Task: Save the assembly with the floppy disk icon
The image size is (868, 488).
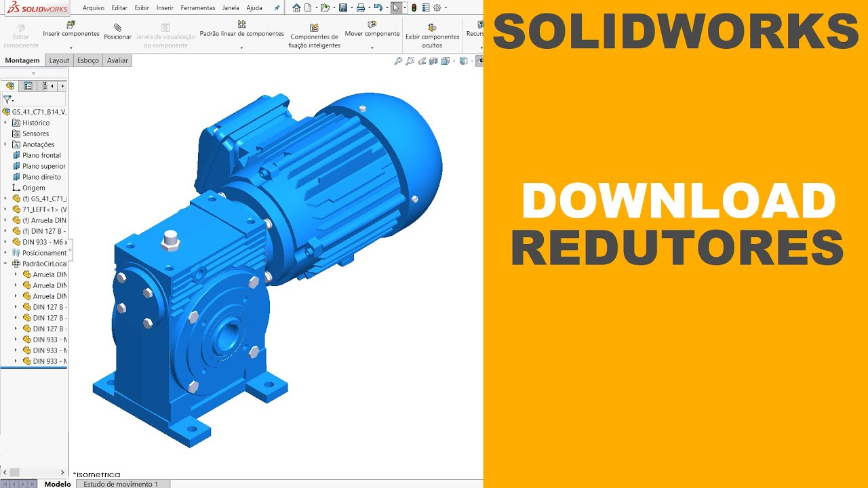Action: coord(343,7)
